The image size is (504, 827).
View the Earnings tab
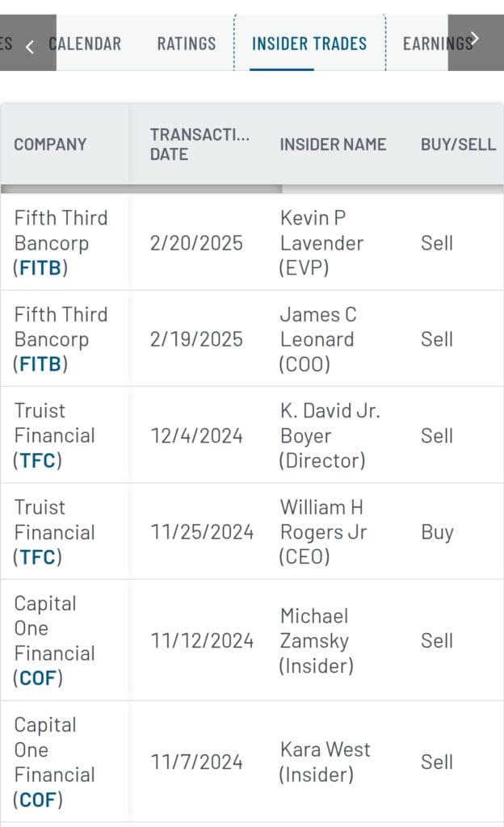click(x=437, y=44)
